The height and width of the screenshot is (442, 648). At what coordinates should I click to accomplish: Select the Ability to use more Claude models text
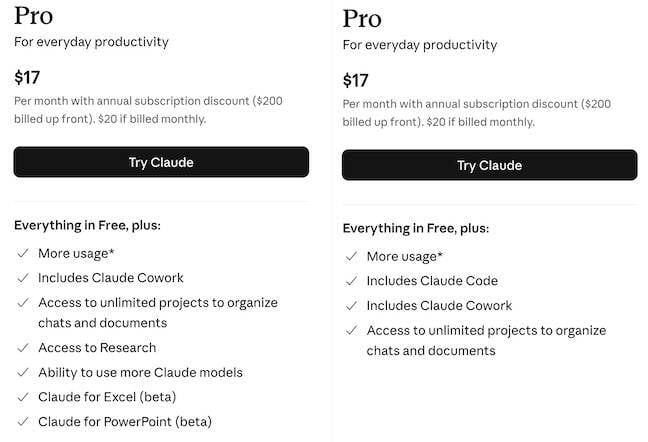(x=140, y=372)
